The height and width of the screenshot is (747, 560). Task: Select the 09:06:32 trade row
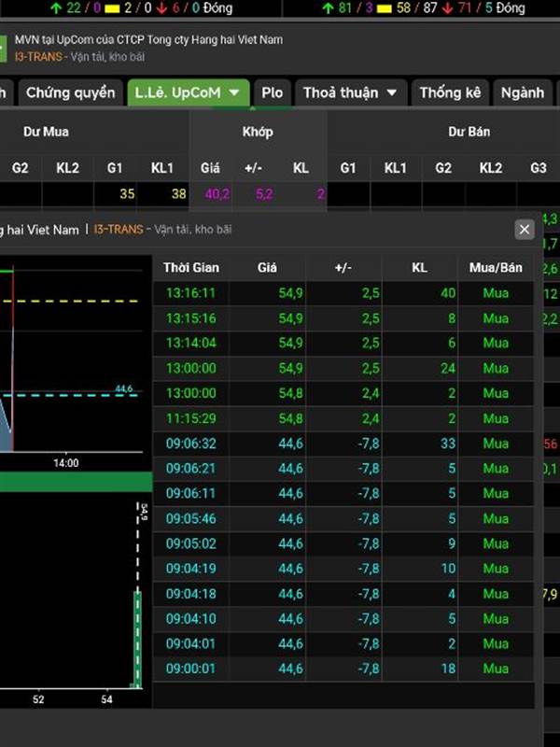[x=343, y=444]
